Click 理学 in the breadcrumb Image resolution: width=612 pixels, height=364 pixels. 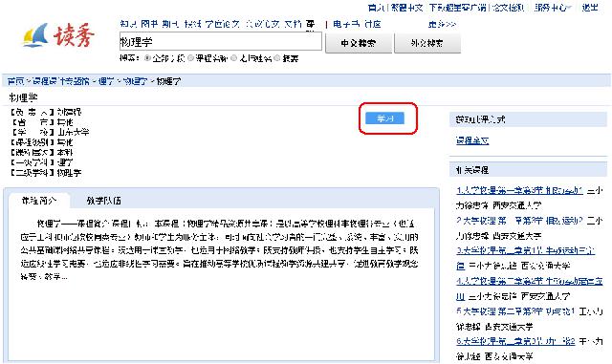(106, 81)
